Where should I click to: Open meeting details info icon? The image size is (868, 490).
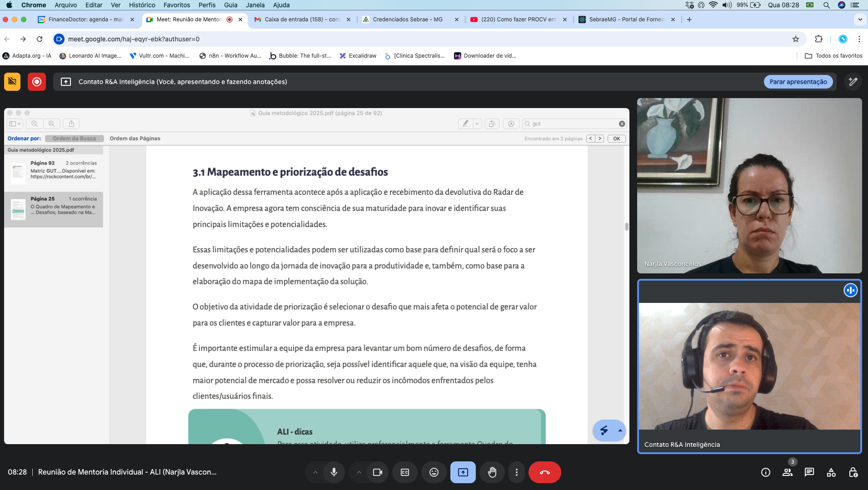tap(766, 472)
